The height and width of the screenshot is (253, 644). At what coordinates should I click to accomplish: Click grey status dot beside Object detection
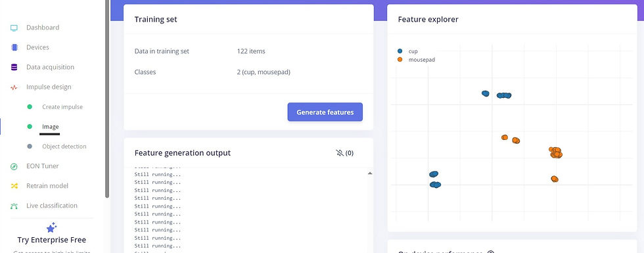click(30, 146)
